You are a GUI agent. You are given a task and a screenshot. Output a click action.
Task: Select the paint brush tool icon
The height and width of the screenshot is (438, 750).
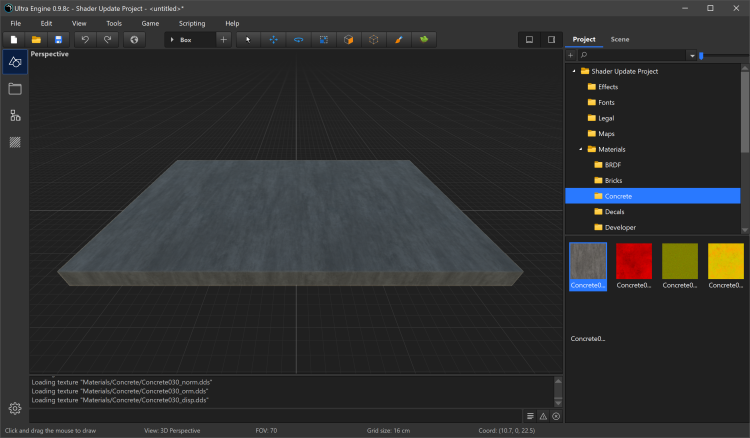[397, 40]
